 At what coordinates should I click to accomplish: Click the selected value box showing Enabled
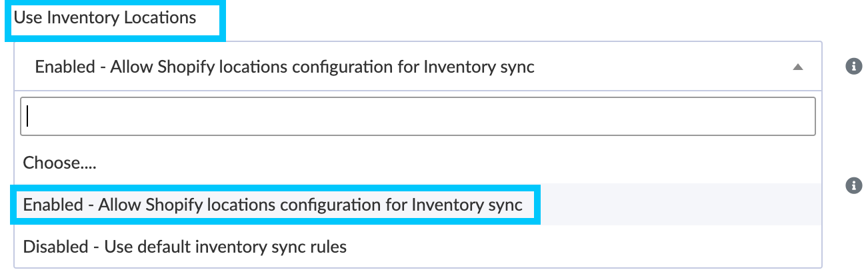point(285,67)
